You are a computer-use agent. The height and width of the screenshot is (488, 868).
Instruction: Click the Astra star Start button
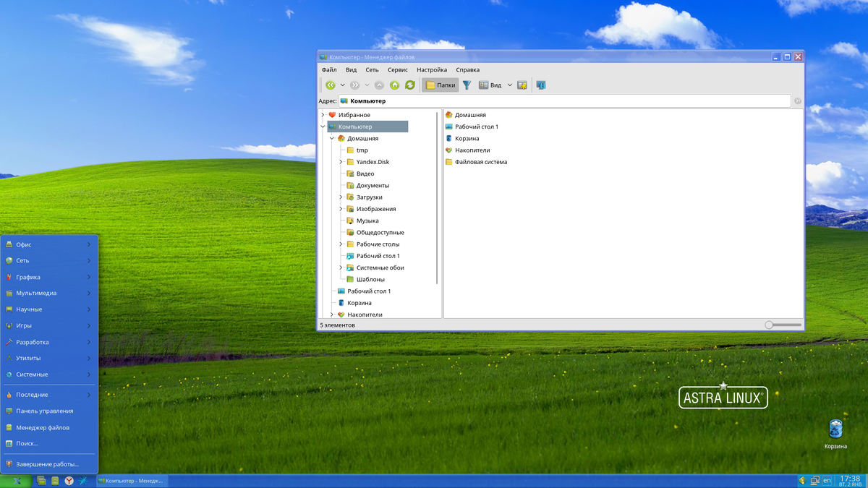[16, 481]
